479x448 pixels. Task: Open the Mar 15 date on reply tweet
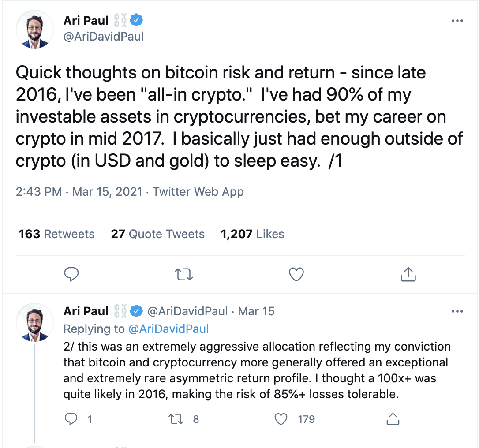coord(256,311)
